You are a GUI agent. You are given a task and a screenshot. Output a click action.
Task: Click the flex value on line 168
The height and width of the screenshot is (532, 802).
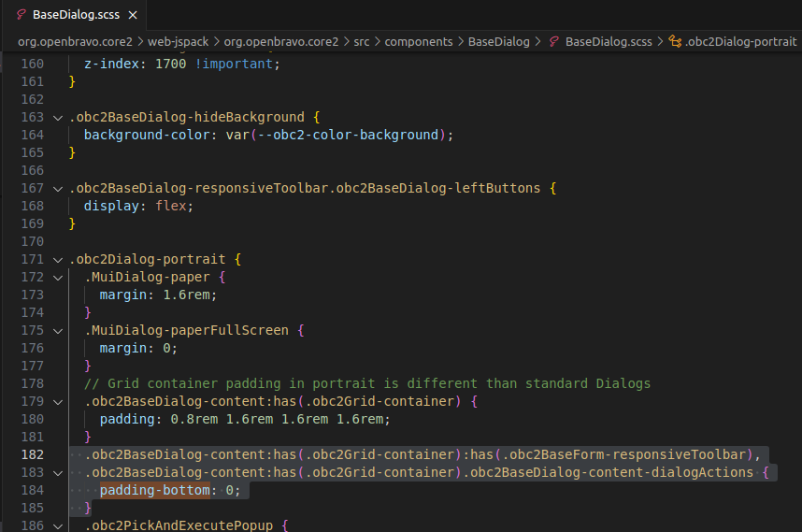(171, 206)
